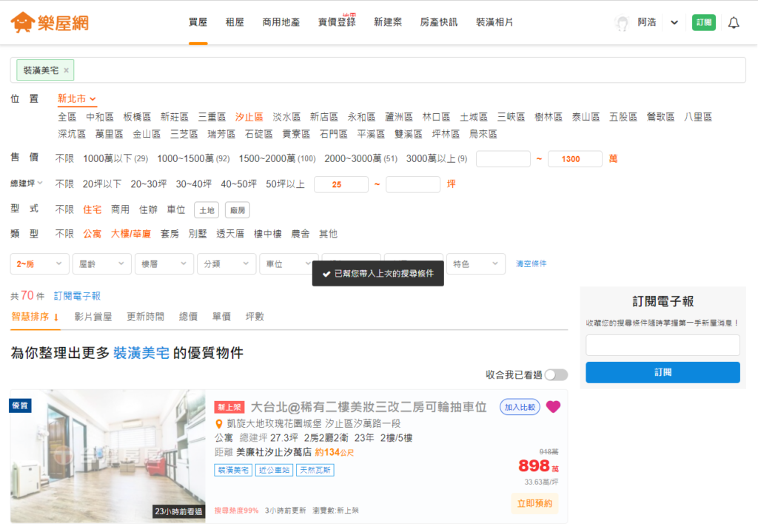Open the listing photo thumbnail
The width and height of the screenshot is (758, 532).
pyautogui.click(x=108, y=457)
